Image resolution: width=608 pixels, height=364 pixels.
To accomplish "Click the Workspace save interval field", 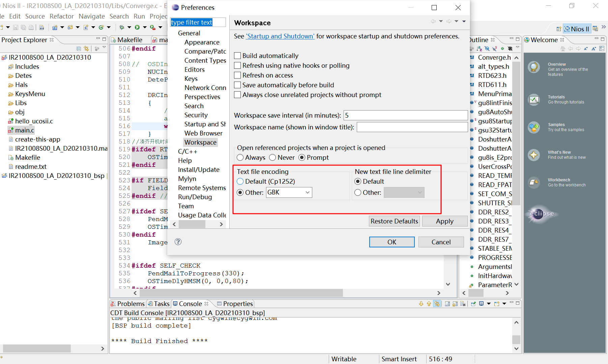I will [x=406, y=115].
